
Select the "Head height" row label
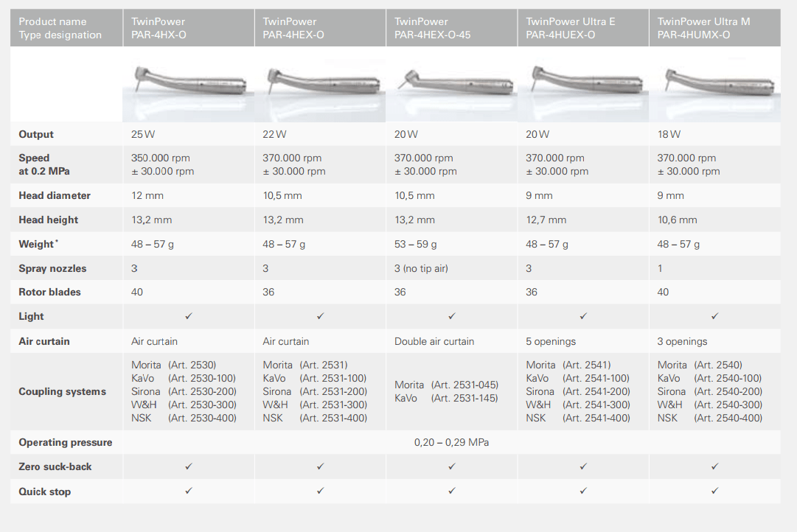pos(48,220)
